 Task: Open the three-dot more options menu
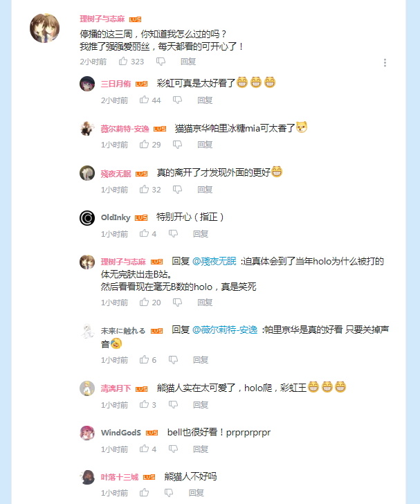click(x=385, y=63)
